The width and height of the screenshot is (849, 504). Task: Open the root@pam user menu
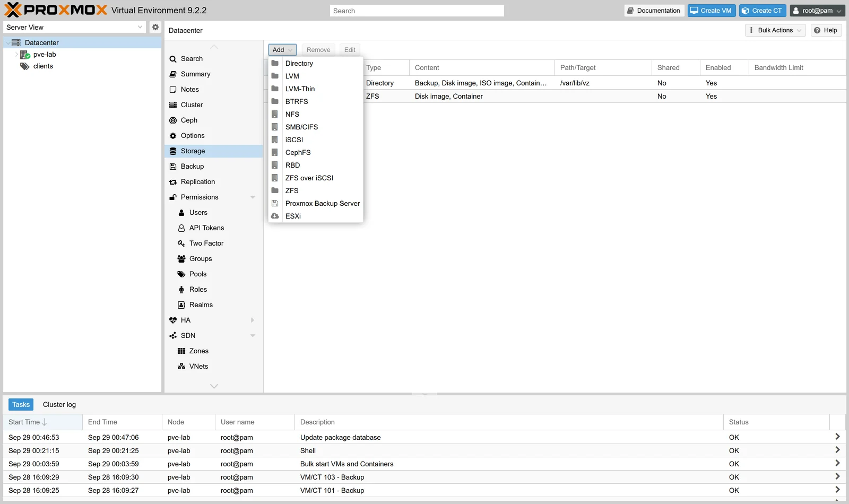(817, 11)
